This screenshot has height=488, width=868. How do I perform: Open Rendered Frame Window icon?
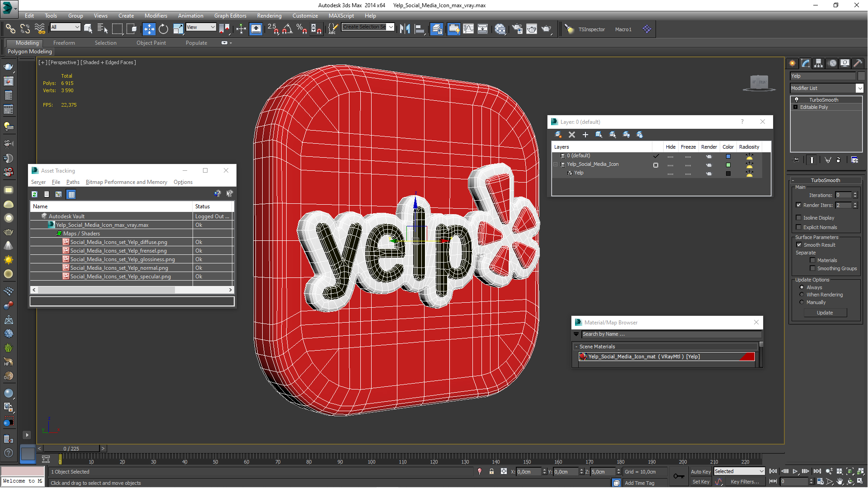pyautogui.click(x=532, y=29)
